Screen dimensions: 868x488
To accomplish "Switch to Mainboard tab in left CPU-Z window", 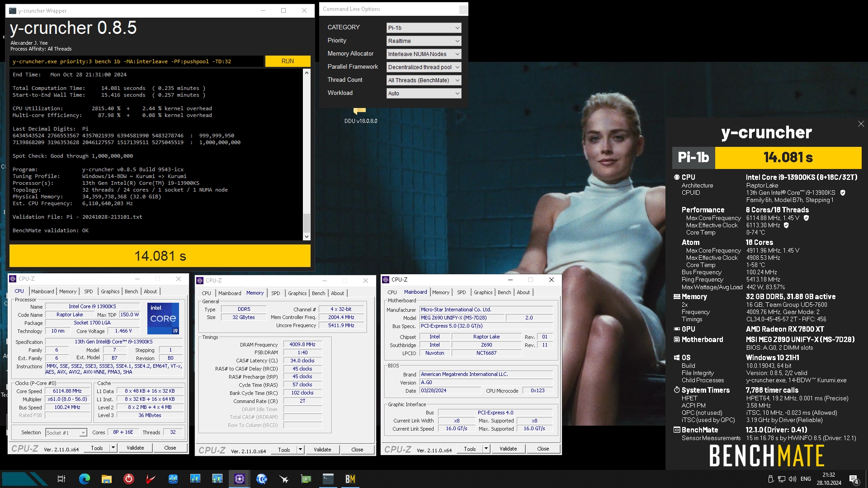I will click(42, 291).
